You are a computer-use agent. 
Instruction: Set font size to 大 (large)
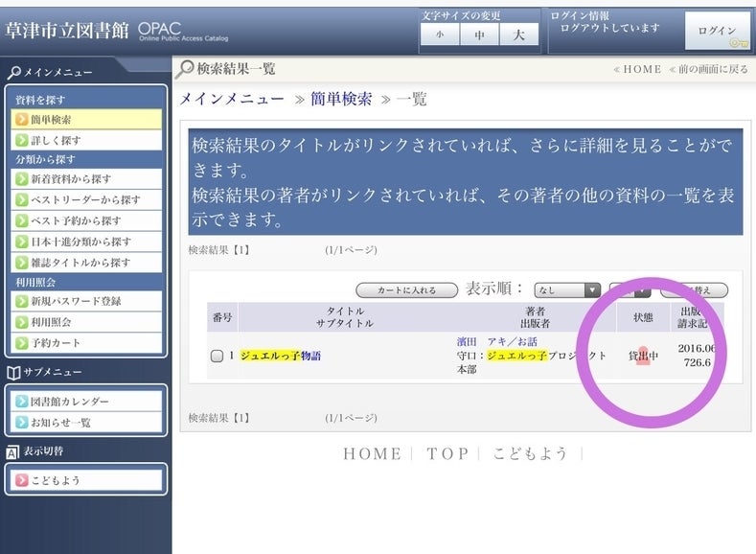(x=518, y=35)
